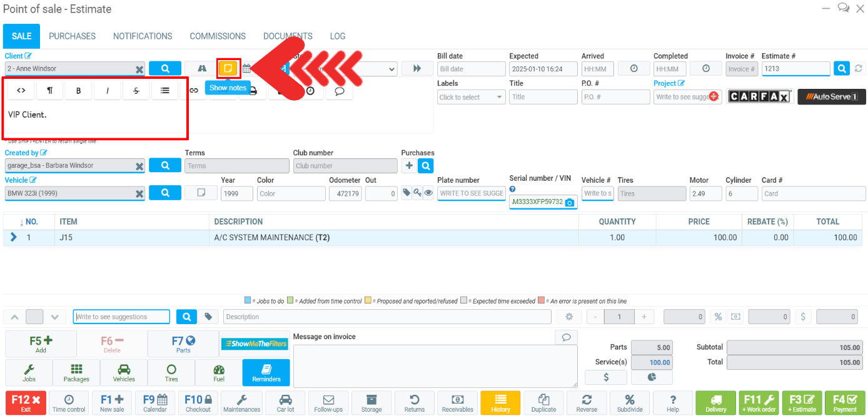Open the COMMISSIONS tab
This screenshot has width=868, height=418.
[218, 36]
